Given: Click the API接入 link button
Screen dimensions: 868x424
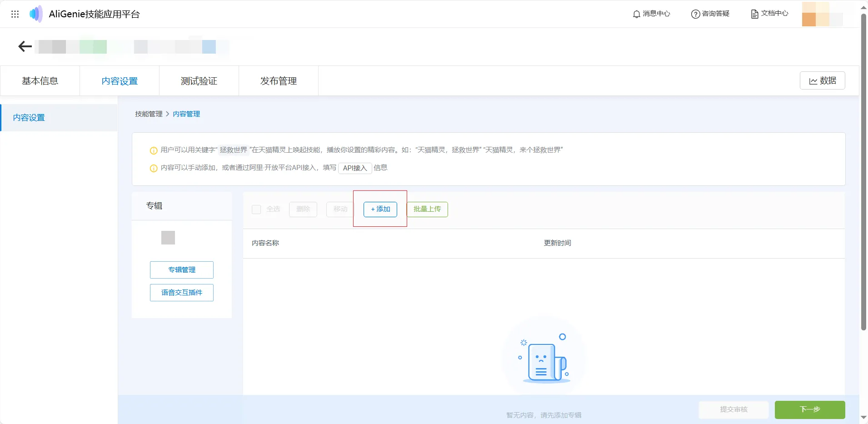Looking at the screenshot, I should 355,168.
